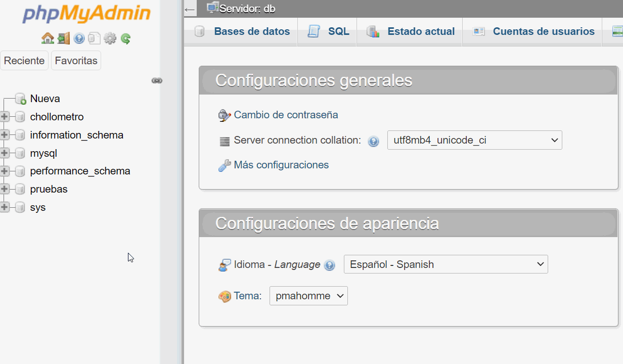Viewport: 623px width, 364px height.
Task: Open navigation panel settings gear icon
Action: pyautogui.click(x=110, y=38)
